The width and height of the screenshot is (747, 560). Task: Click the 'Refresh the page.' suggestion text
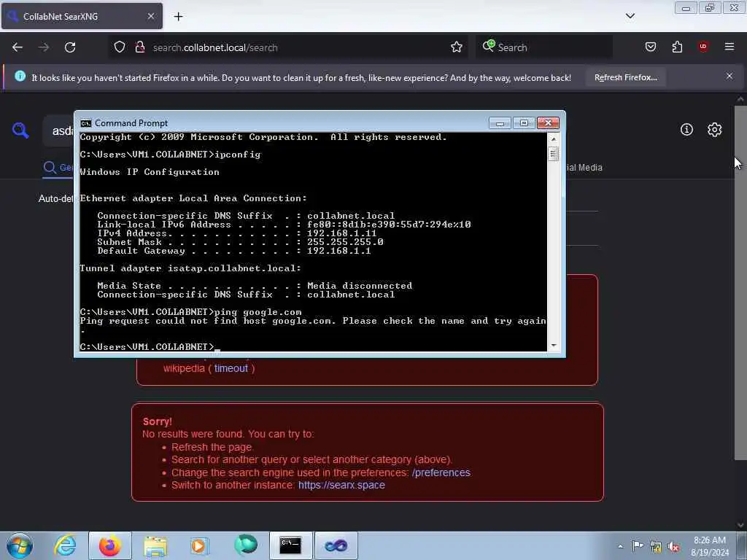212,447
